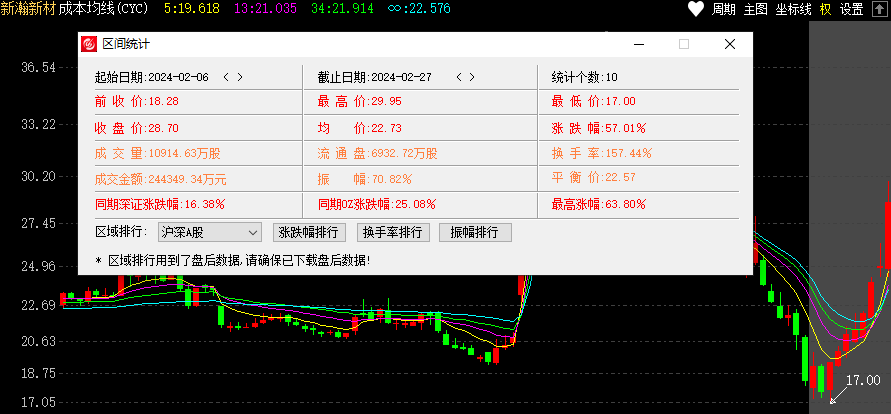Click the 涨跌幅排行 button

click(x=309, y=232)
